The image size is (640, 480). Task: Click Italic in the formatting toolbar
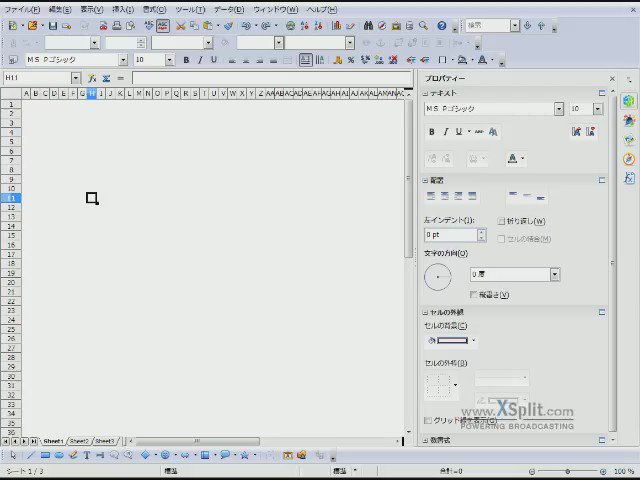[x=200, y=60]
